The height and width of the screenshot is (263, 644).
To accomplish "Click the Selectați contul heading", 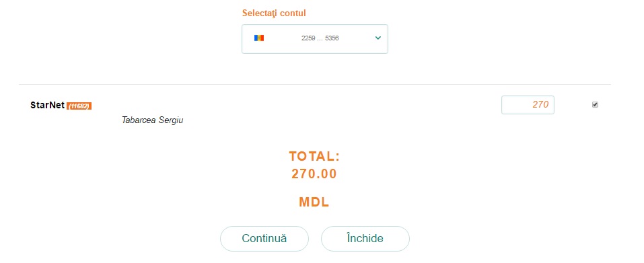I will tap(274, 13).
